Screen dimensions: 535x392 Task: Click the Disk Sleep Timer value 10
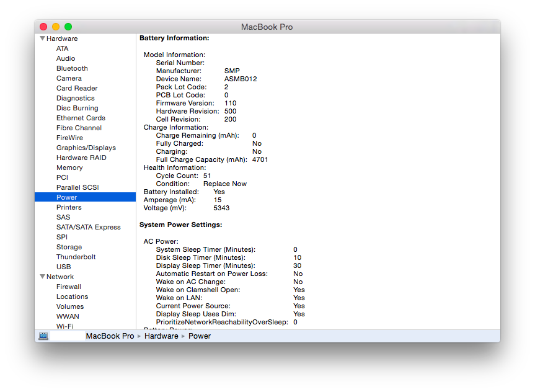pos(297,257)
